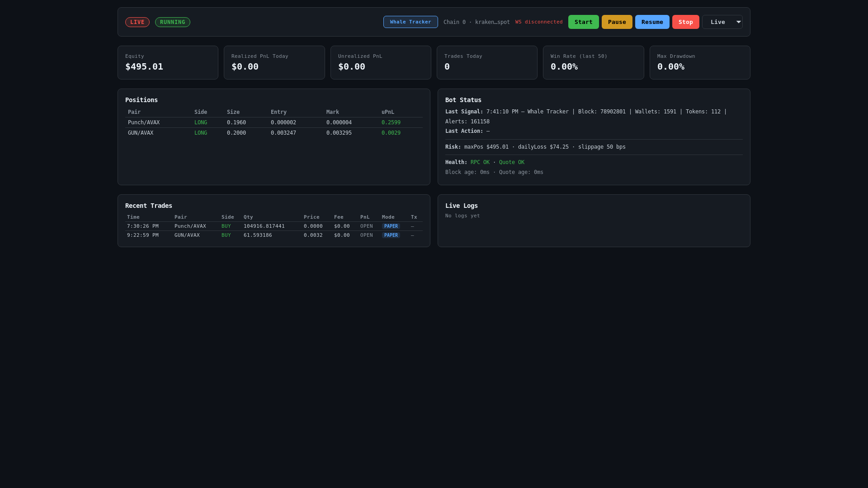Click the BUY side of the Punch/AVAX trade
The height and width of the screenshot is (488, 868).
point(226,226)
